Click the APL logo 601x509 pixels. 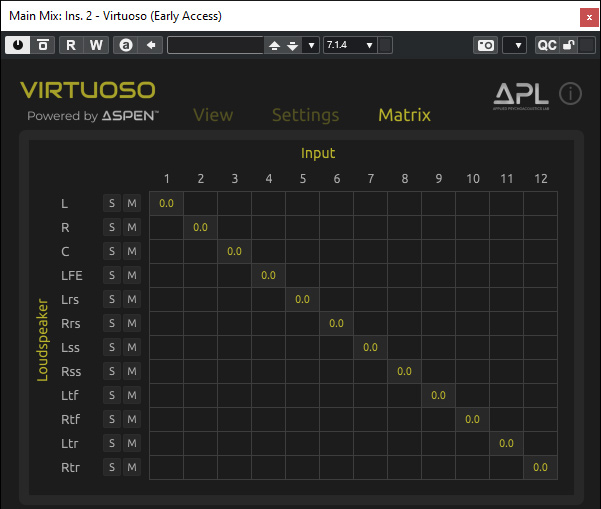click(x=521, y=95)
